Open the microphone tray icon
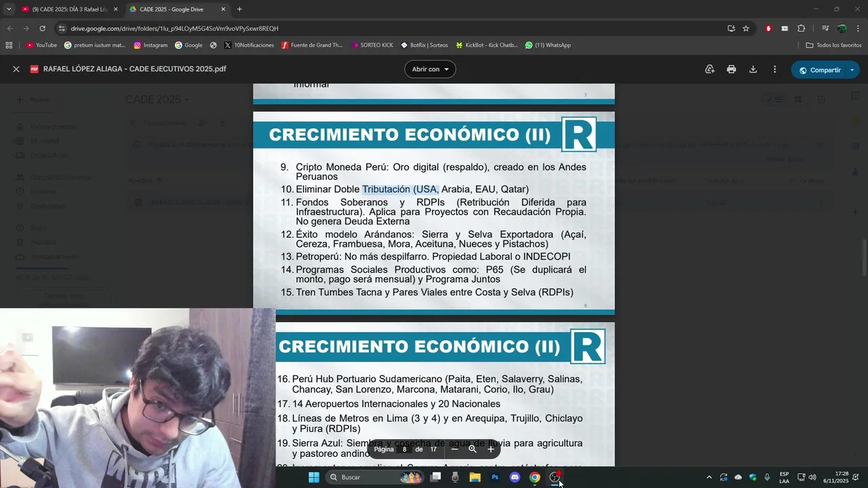This screenshot has width=868, height=488. click(x=767, y=477)
